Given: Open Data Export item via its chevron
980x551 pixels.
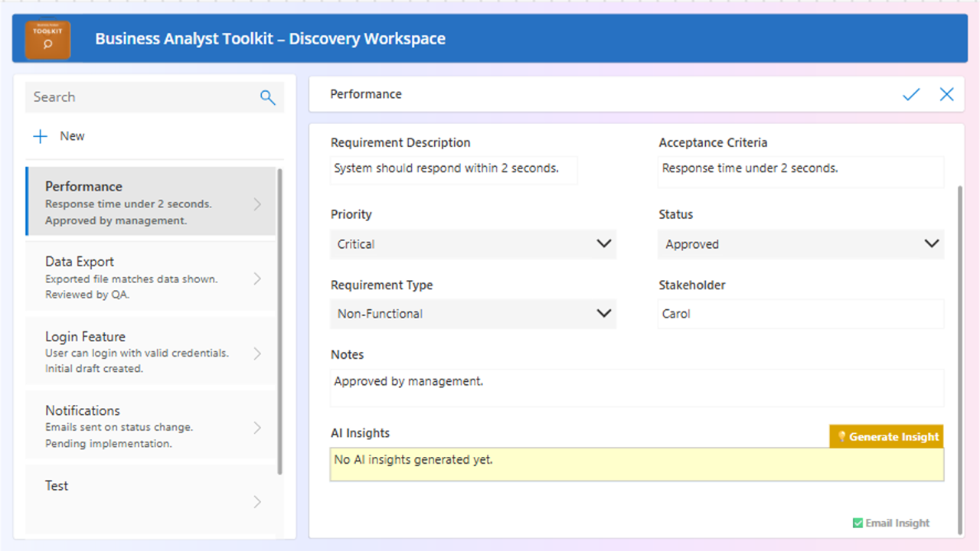Looking at the screenshot, I should pyautogui.click(x=257, y=279).
